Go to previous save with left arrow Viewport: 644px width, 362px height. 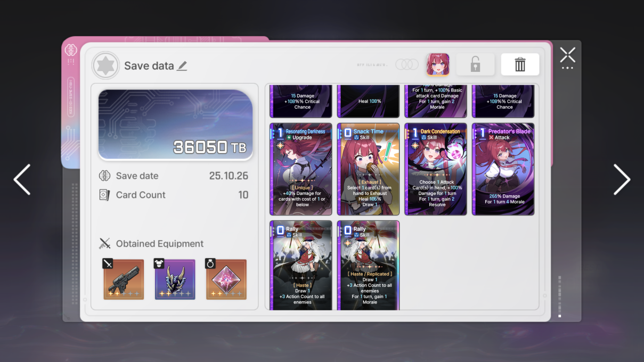pos(22,179)
